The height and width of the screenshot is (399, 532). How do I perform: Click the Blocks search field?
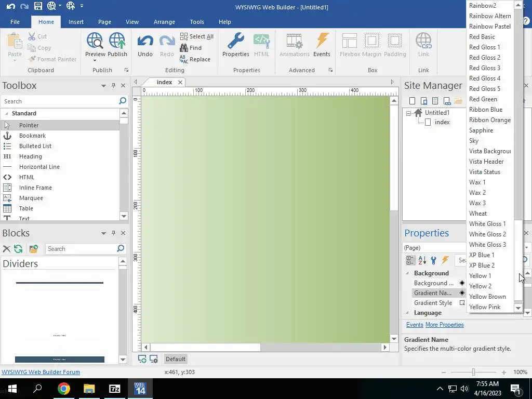81,249
